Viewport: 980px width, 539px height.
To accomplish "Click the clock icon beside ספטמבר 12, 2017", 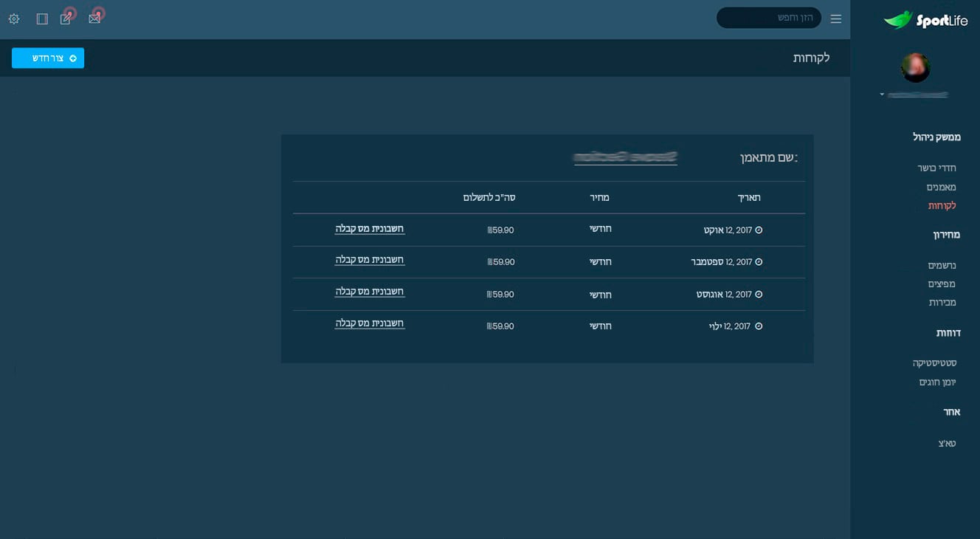I will (x=759, y=262).
